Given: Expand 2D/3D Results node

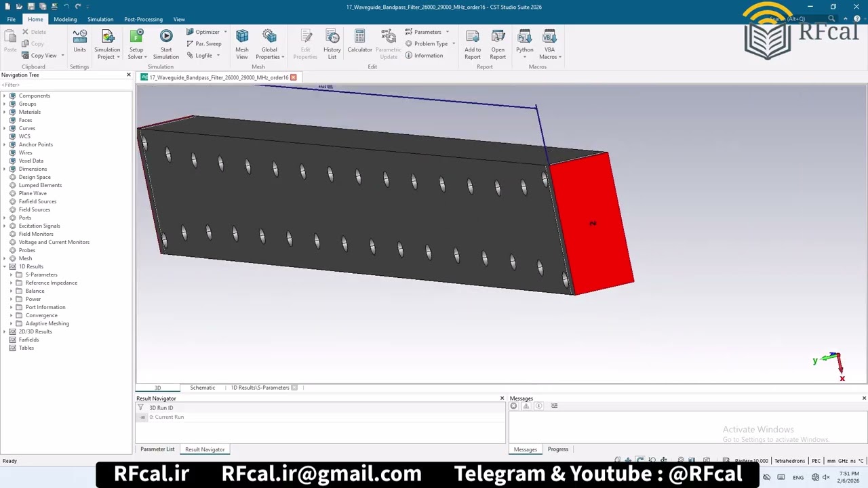Looking at the screenshot, I should 4,331.
